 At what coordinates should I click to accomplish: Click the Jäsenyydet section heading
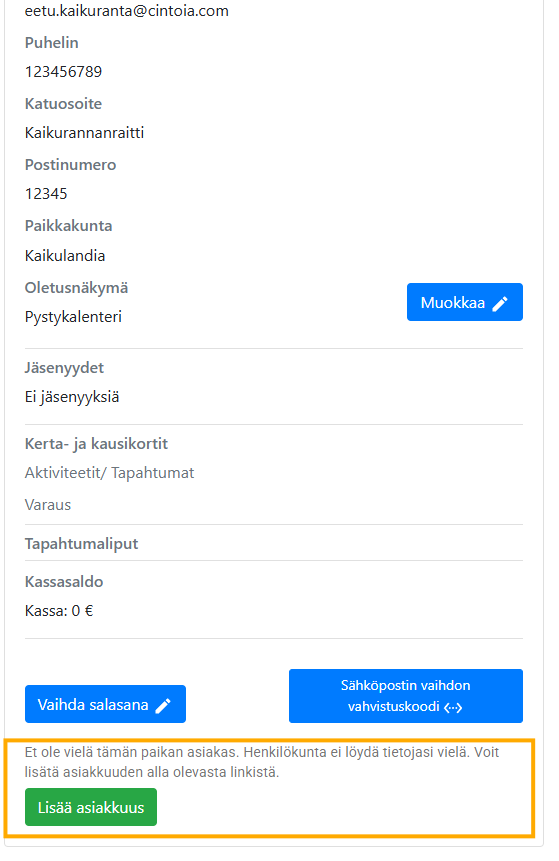click(x=64, y=368)
